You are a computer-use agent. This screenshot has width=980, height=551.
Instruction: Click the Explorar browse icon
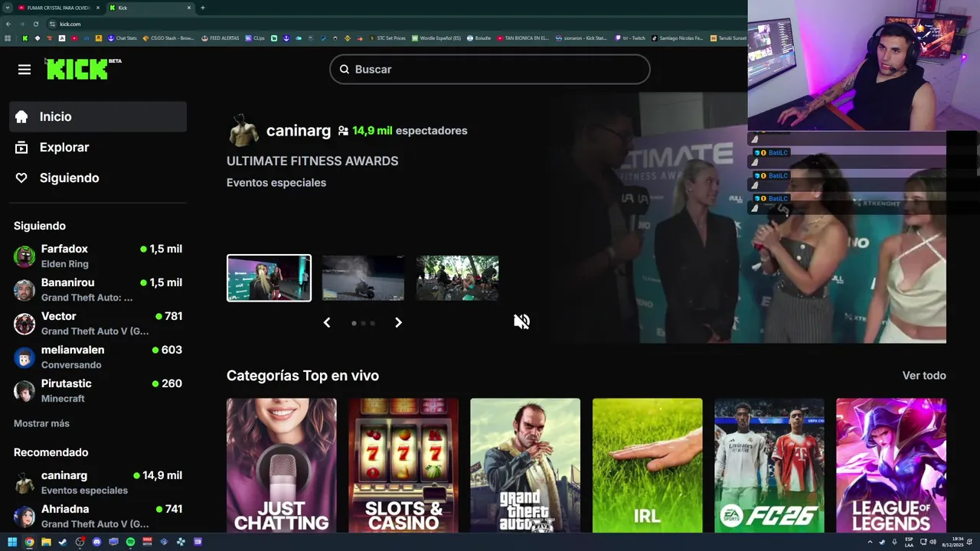(x=21, y=147)
